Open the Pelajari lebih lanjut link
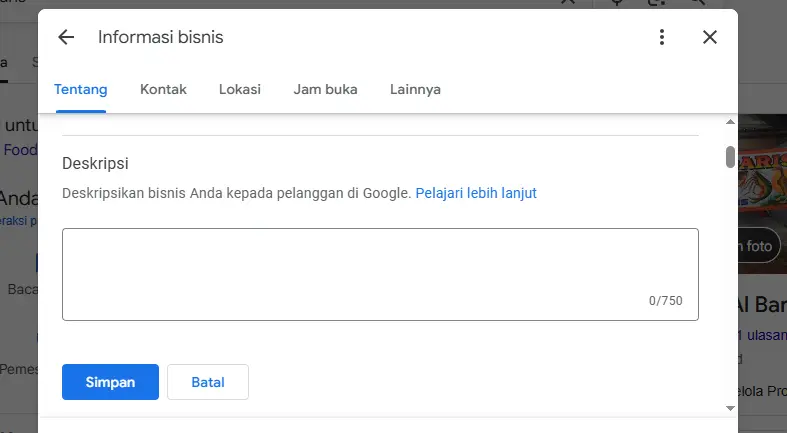787x433 pixels. pos(476,193)
